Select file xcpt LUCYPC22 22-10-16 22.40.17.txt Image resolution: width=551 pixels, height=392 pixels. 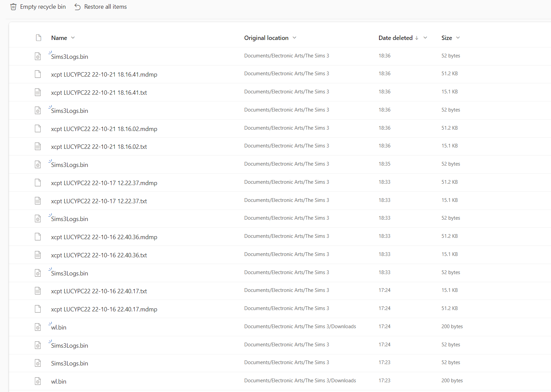99,291
